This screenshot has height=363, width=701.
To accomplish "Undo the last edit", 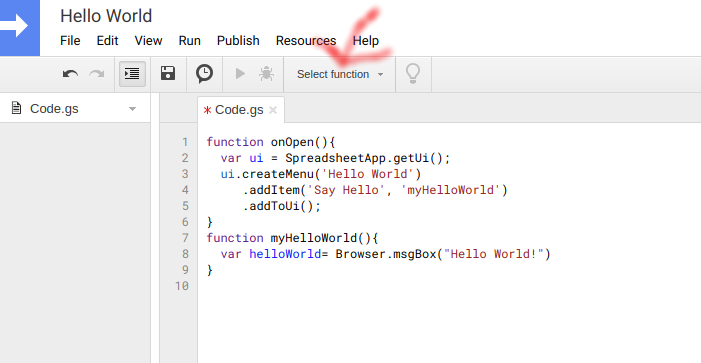I will pyautogui.click(x=70, y=74).
